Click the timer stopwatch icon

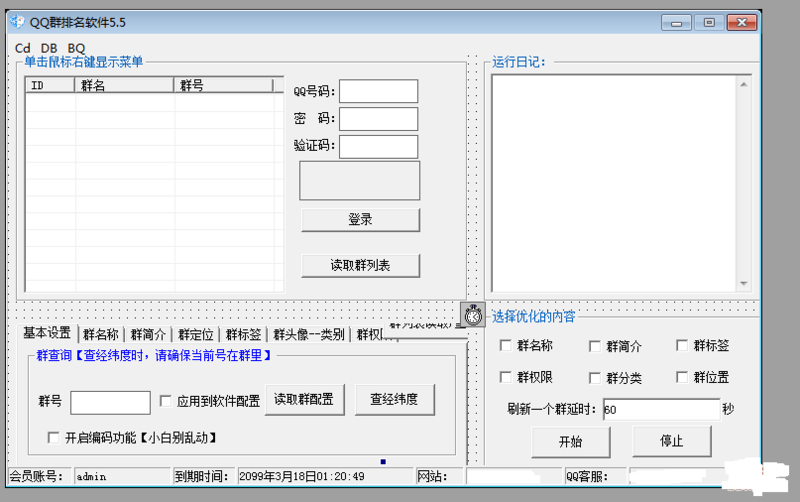[x=473, y=314]
